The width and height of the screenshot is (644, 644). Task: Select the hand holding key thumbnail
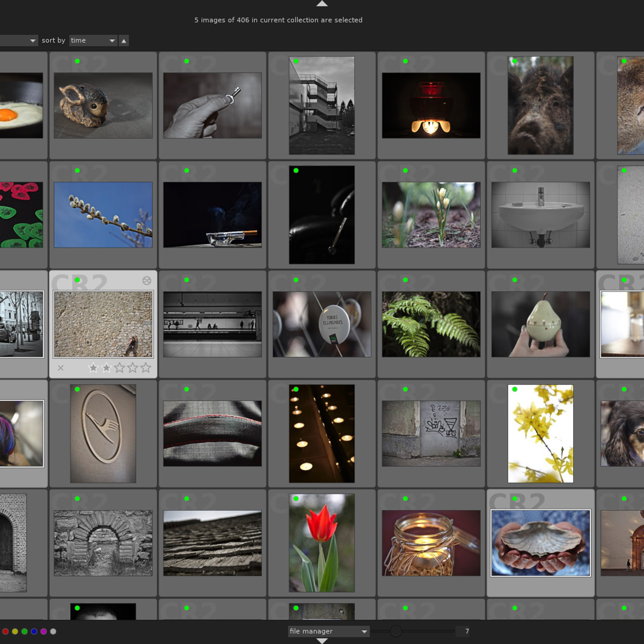(x=213, y=106)
